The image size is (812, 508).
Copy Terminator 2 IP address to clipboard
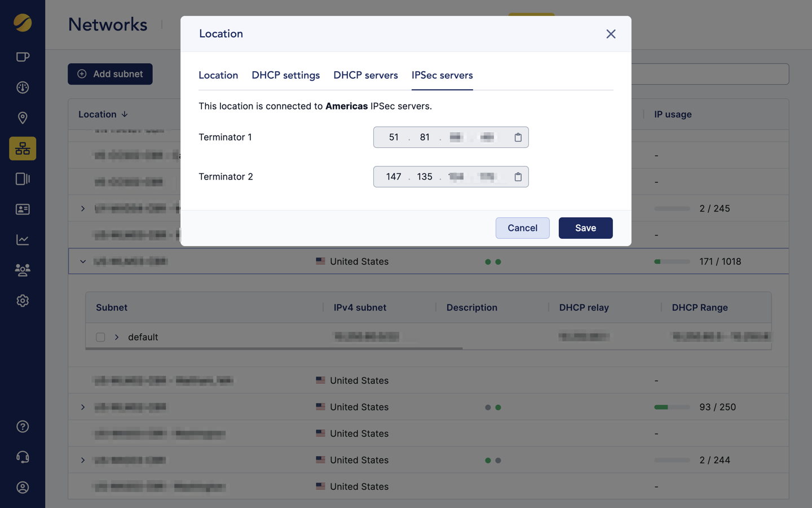click(518, 177)
